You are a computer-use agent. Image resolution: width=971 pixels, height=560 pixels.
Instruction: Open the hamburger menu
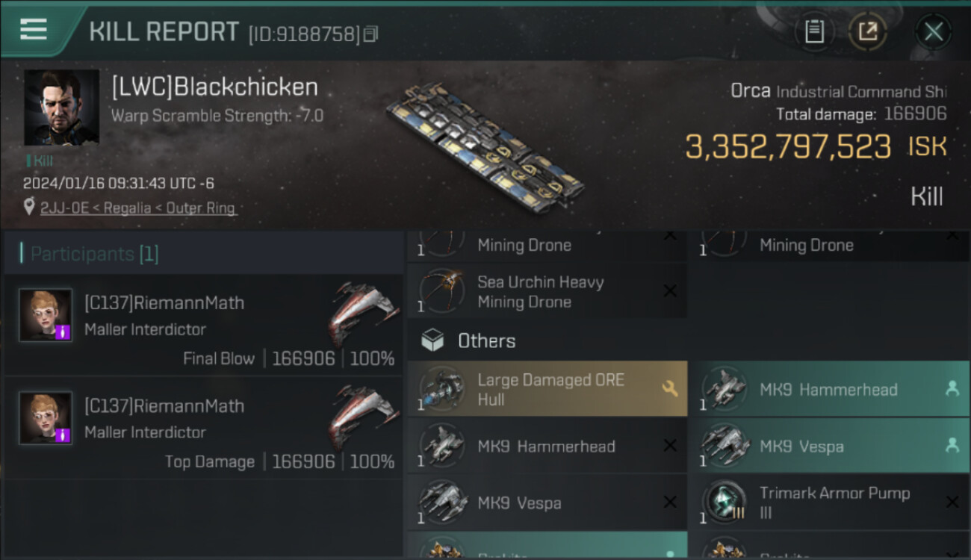click(x=34, y=29)
